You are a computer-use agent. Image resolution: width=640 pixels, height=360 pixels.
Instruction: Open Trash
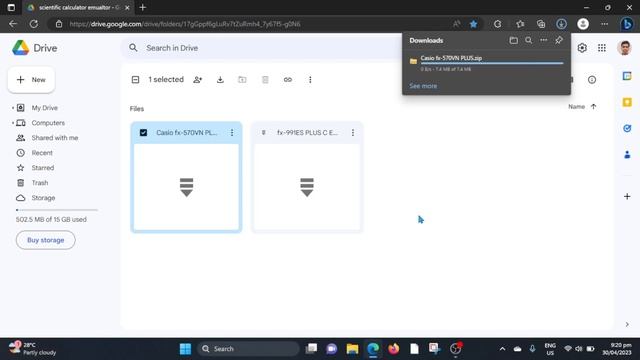coord(40,183)
